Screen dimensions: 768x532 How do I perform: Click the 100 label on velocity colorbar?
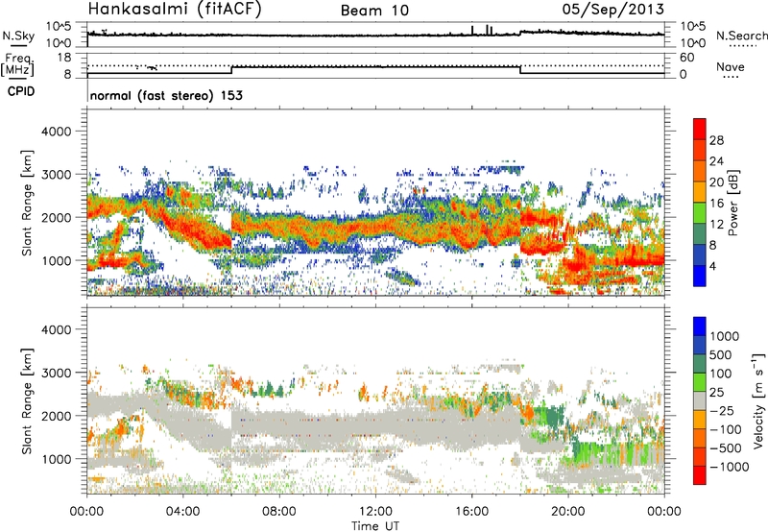click(x=720, y=374)
